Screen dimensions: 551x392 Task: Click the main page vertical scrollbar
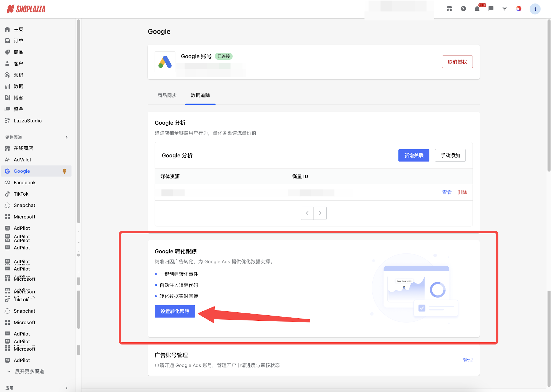tap(549, 96)
